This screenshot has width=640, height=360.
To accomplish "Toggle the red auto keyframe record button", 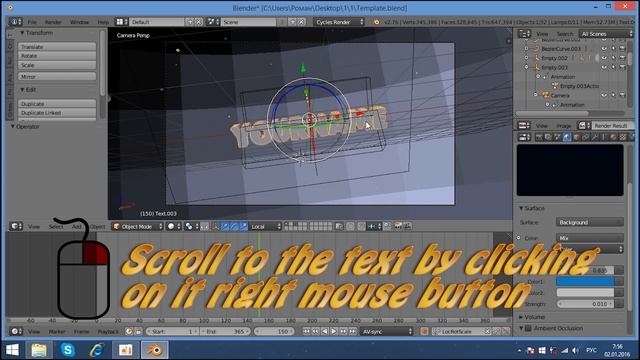I will (x=424, y=331).
